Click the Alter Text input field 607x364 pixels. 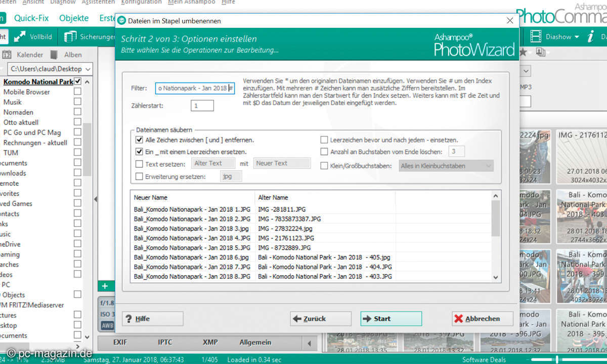click(x=213, y=163)
